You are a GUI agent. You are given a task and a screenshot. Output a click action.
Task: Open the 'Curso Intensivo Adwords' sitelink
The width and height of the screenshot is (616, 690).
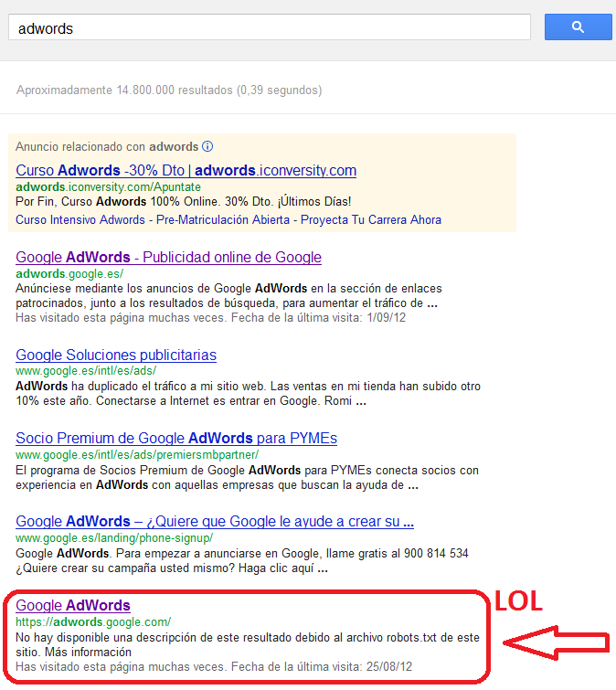coord(80,219)
